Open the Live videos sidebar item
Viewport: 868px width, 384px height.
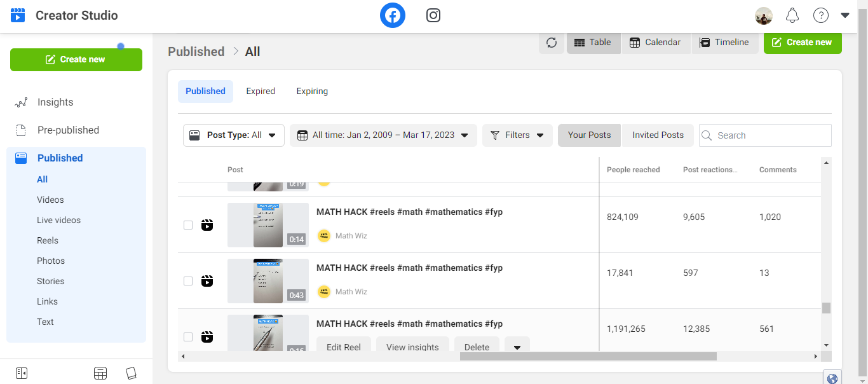(x=58, y=220)
